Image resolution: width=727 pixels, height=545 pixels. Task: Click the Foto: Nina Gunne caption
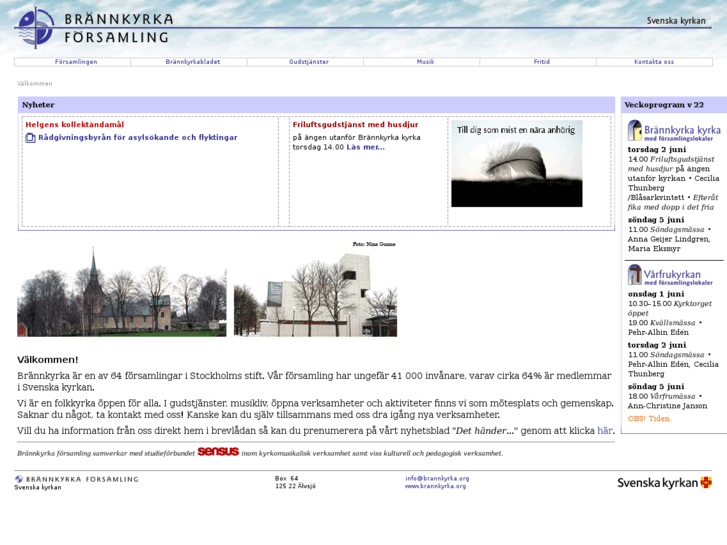(374, 244)
